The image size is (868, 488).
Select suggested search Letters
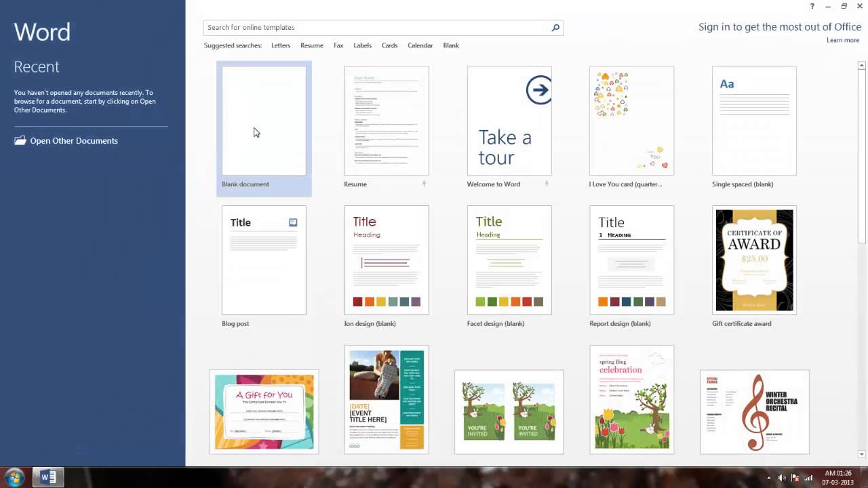pos(281,45)
